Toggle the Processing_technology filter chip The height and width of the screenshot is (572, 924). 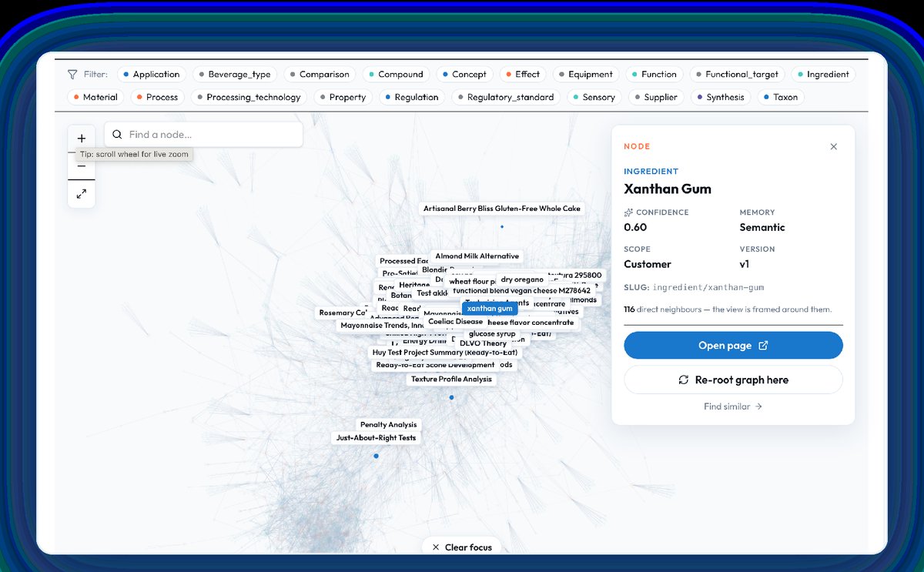point(249,97)
